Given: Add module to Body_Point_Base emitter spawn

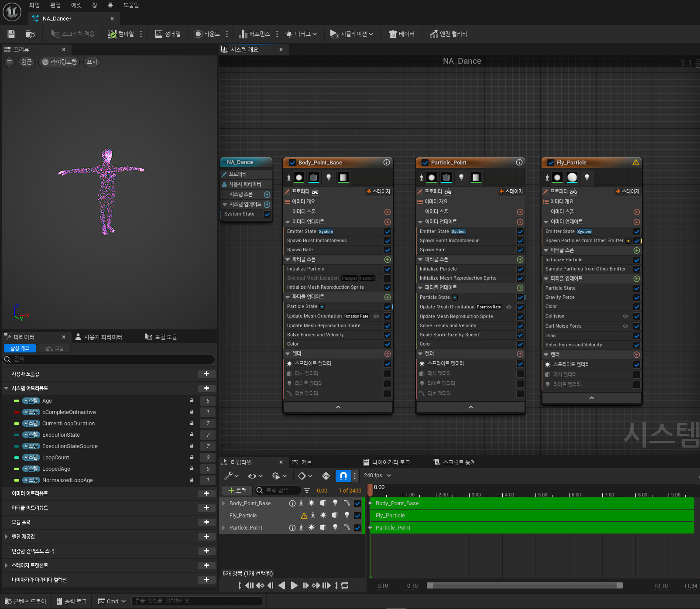Looking at the screenshot, I should [x=387, y=212].
